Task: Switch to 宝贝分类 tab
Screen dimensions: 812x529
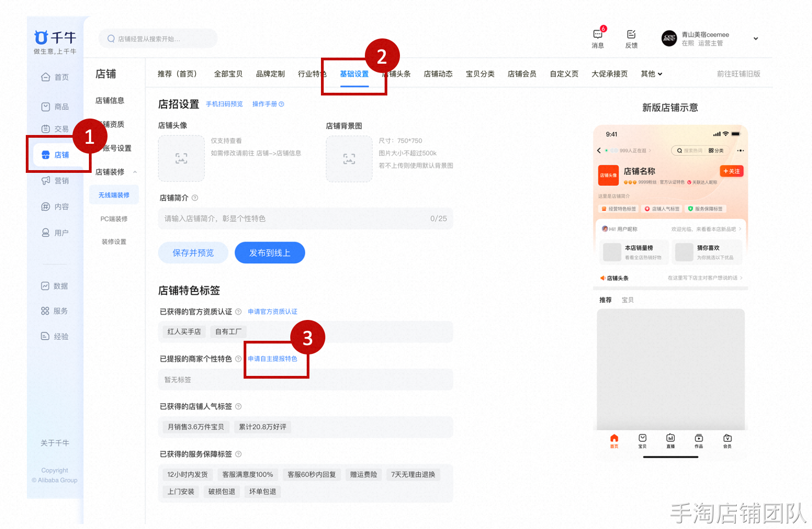Action: [480, 74]
